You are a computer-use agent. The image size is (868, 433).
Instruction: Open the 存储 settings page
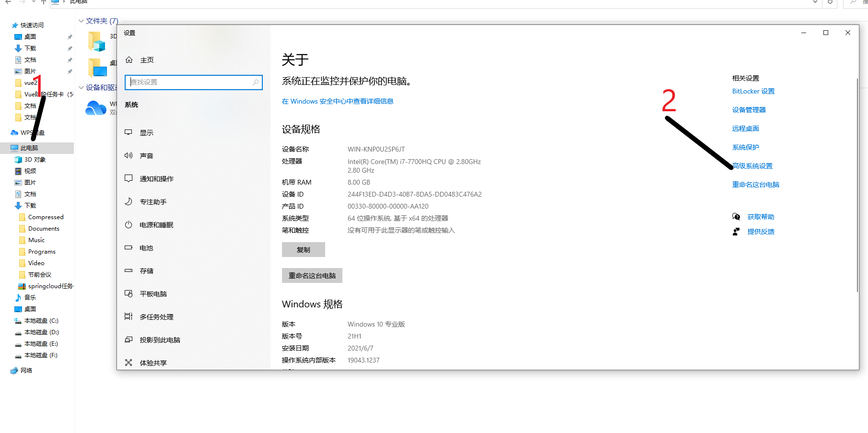[194, 271]
